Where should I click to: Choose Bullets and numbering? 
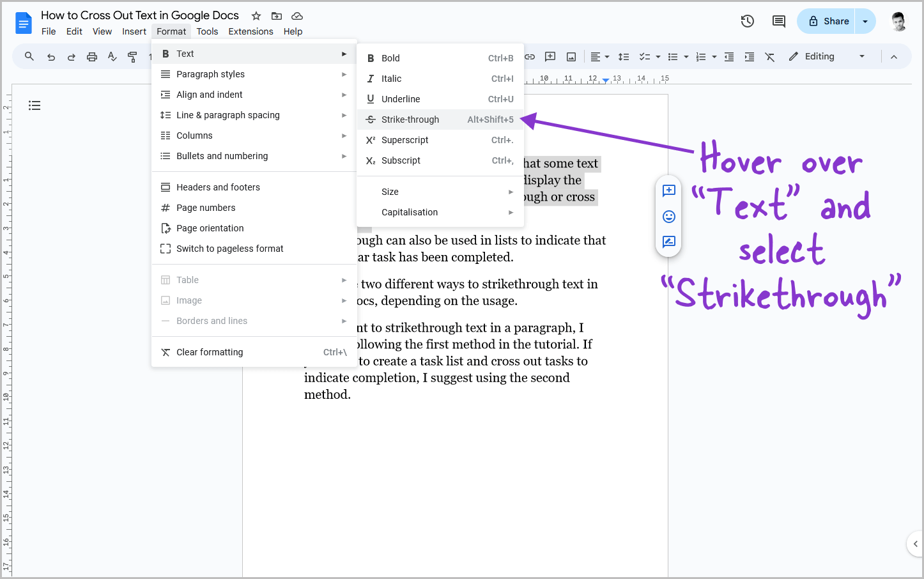[254, 156]
